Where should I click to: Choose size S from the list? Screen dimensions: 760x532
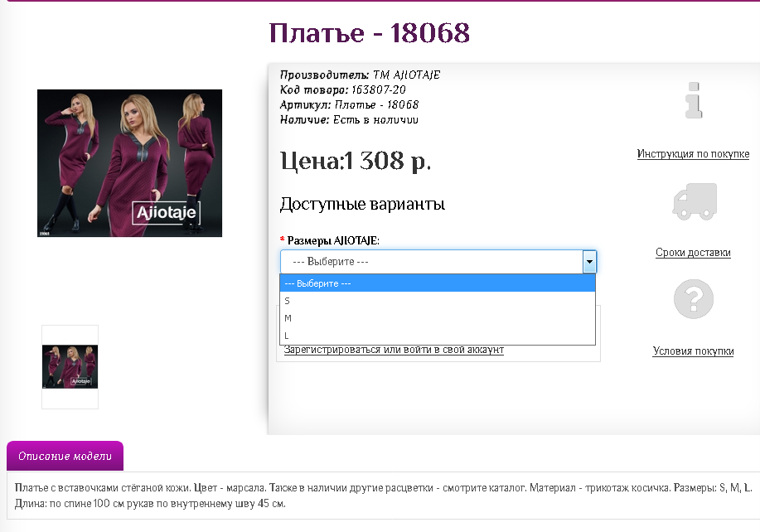pyautogui.click(x=438, y=301)
